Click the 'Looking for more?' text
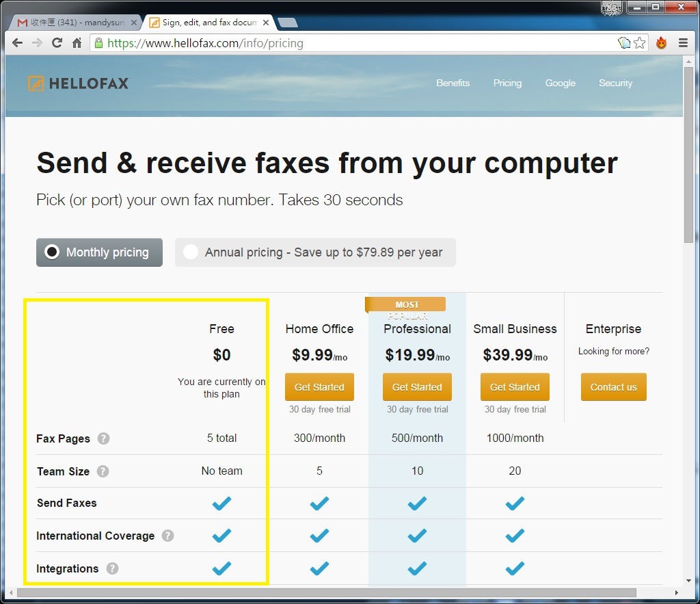Image resolution: width=700 pixels, height=604 pixels. [613, 351]
